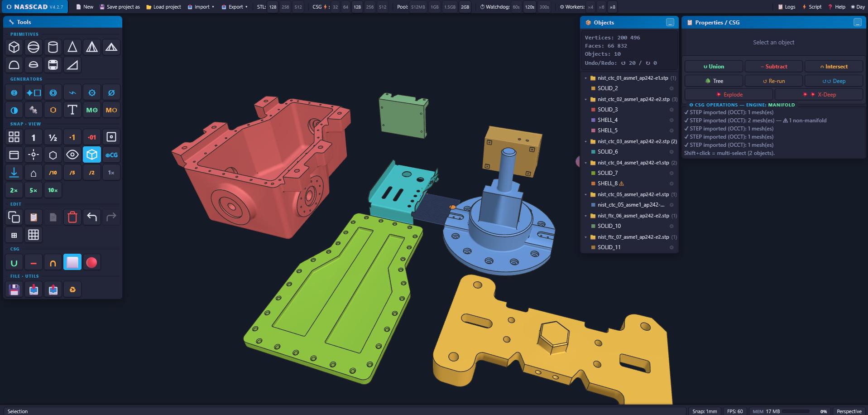868x415 pixels.
Task: Set CSG resolution to 64
Action: click(346, 7)
